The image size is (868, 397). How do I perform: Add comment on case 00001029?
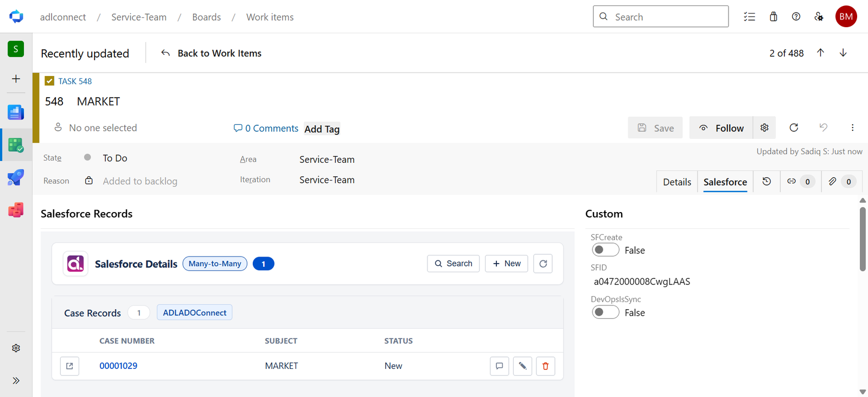(x=499, y=366)
